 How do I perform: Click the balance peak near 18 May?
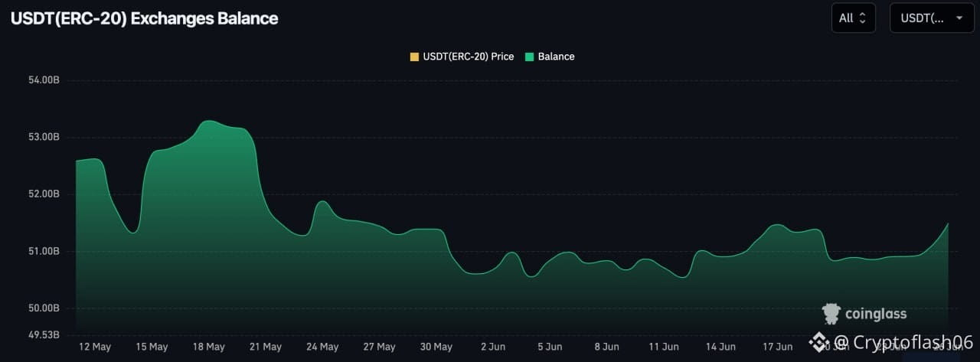coord(209,121)
